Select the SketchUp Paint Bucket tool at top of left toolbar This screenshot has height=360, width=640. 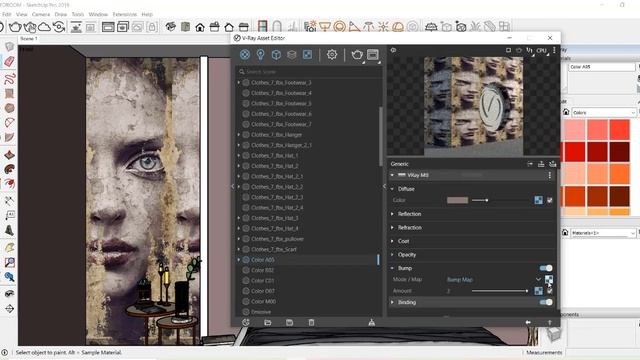coord(9,47)
